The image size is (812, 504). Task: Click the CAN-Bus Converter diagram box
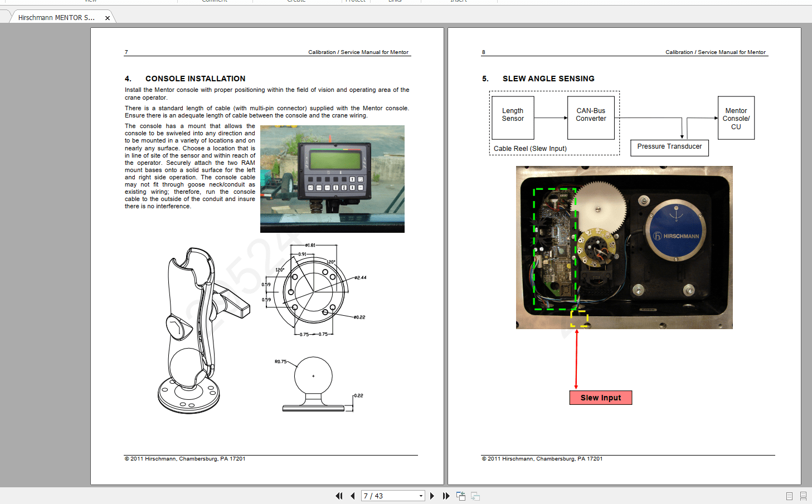tap(591, 118)
